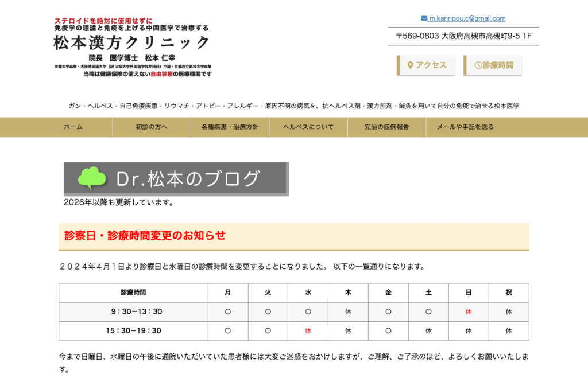
Task: Click the 月 column header
Action: (x=228, y=293)
